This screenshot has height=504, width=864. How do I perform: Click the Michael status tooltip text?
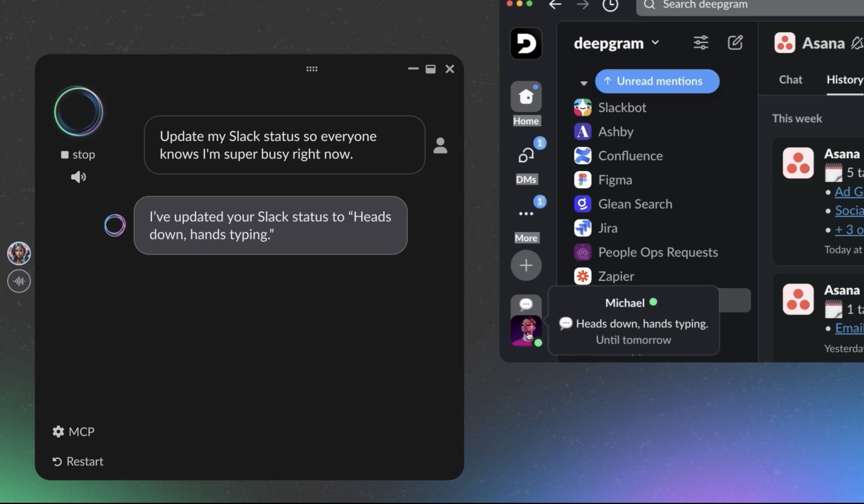[642, 324]
